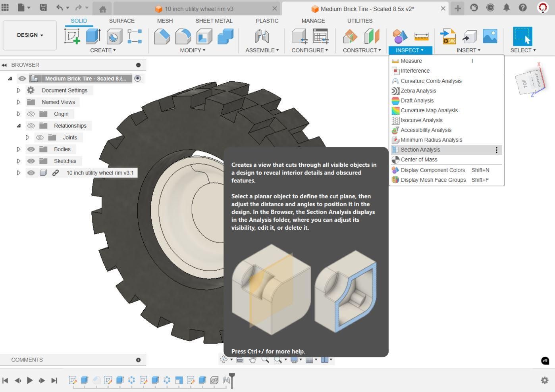Image resolution: width=555 pixels, height=392 pixels.
Task: Toggle visibility of the Joints folder
Action: click(x=40, y=138)
